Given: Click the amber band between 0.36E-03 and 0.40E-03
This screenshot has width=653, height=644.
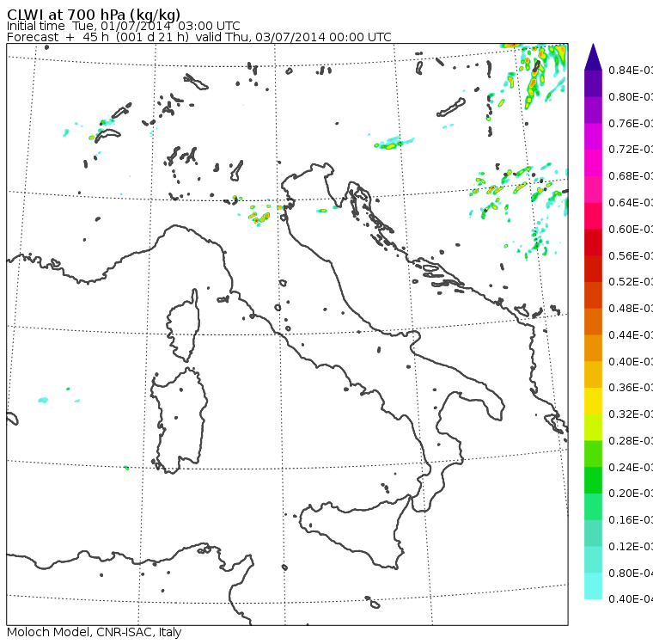Looking at the screenshot, I should click(x=593, y=375).
